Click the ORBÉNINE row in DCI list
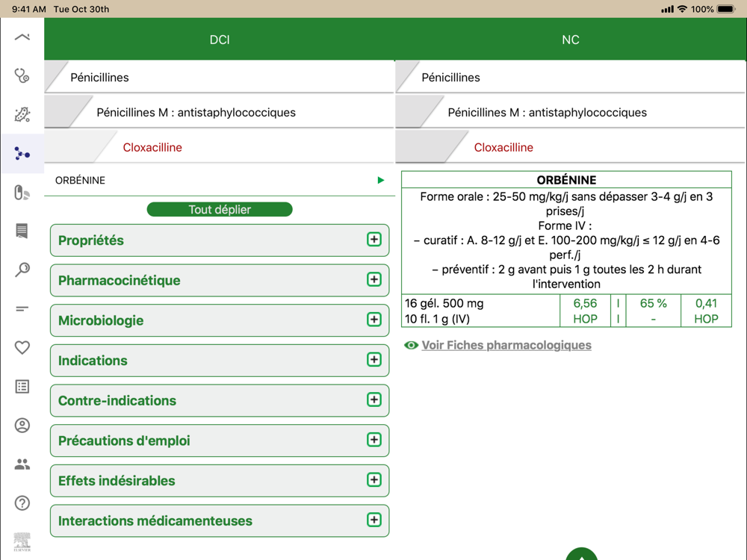 [220, 180]
